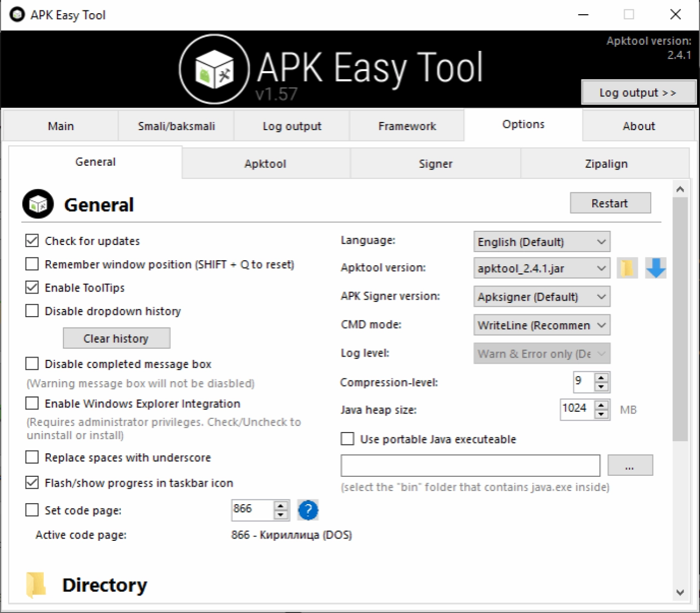Viewport: 700px width, 613px height.
Task: Click the Clear history button
Action: coord(116,338)
